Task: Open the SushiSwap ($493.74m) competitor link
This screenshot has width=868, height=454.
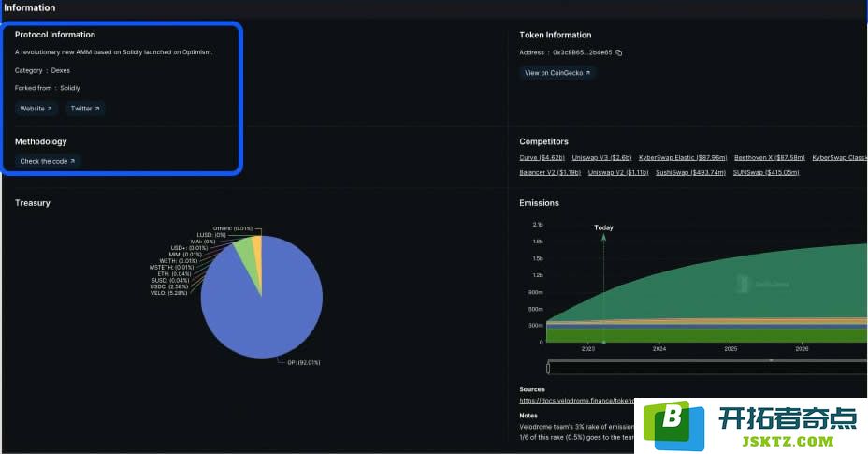Action: coord(691,173)
